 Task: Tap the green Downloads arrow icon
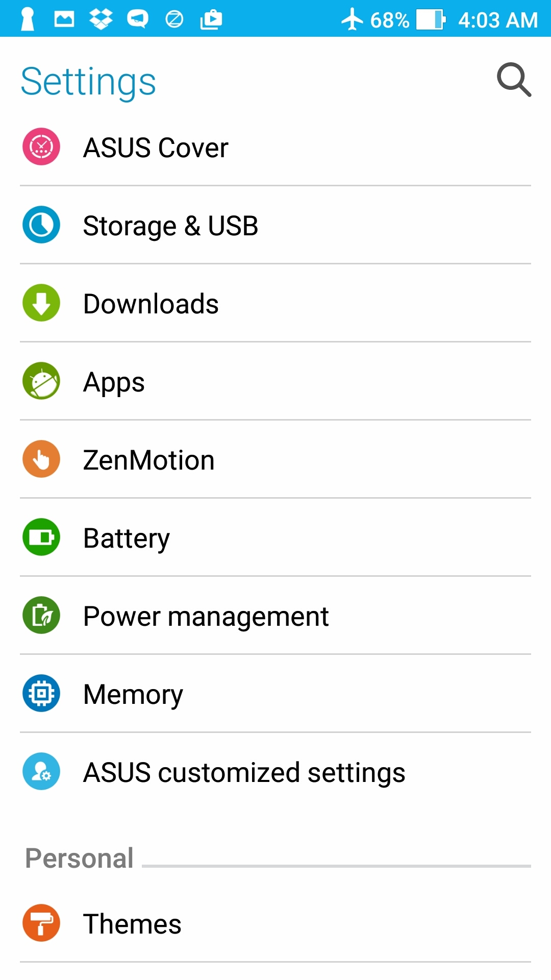[x=41, y=303]
